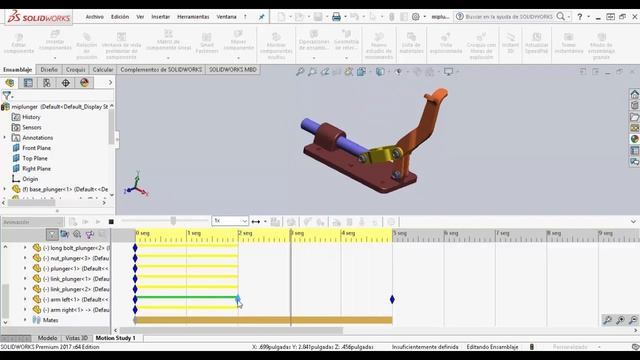Click the Stop button in motion study toolbar
The width and height of the screenshot is (640, 360).
click(x=111, y=222)
